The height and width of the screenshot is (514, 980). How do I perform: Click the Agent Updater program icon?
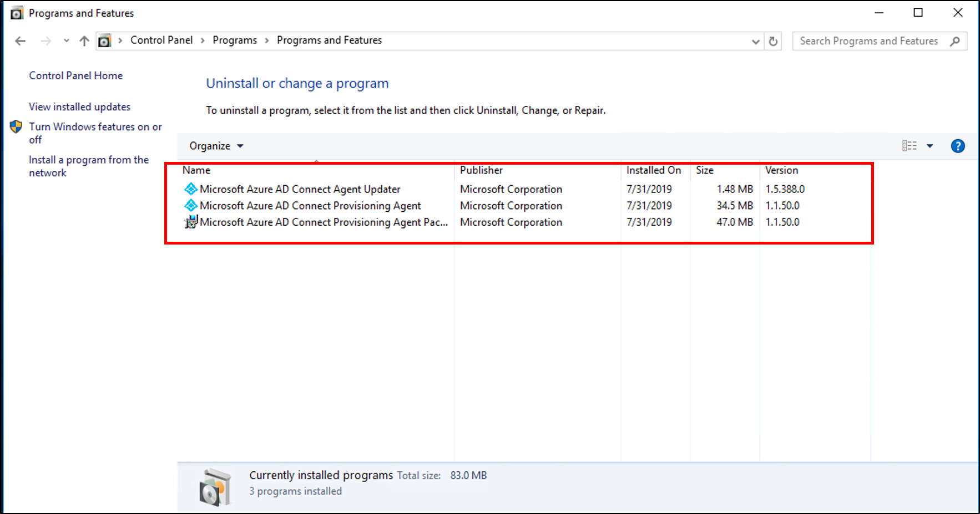(191, 189)
